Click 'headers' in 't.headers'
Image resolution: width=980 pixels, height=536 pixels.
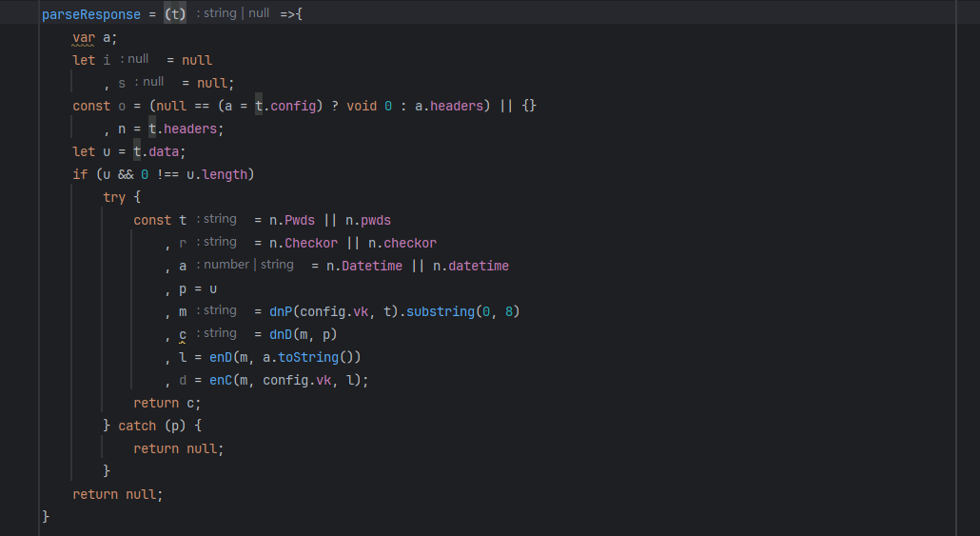click(190, 129)
